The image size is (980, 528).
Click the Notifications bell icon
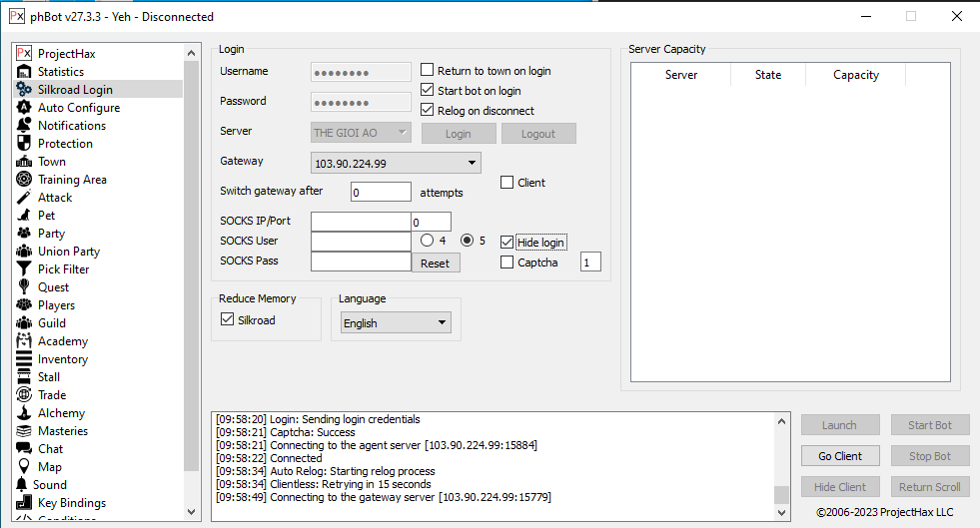pos(24,126)
